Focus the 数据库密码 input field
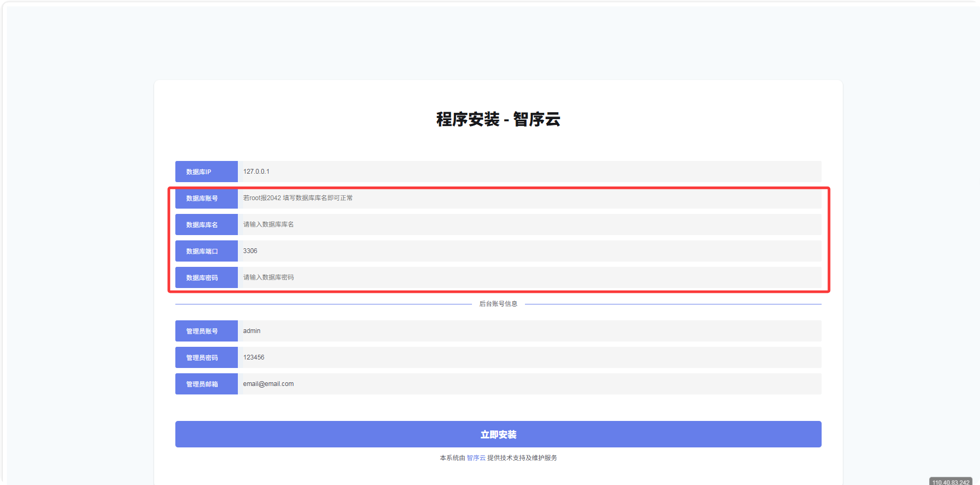Image resolution: width=980 pixels, height=485 pixels. click(529, 277)
